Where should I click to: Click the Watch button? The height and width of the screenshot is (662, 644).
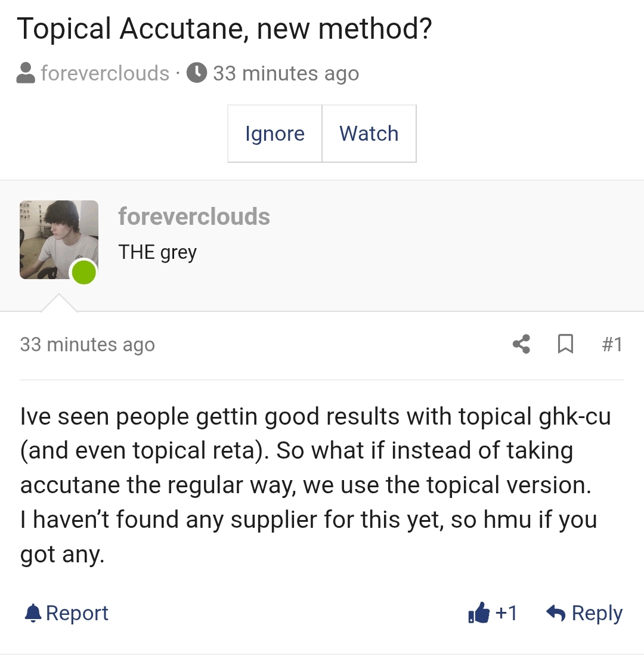point(369,134)
